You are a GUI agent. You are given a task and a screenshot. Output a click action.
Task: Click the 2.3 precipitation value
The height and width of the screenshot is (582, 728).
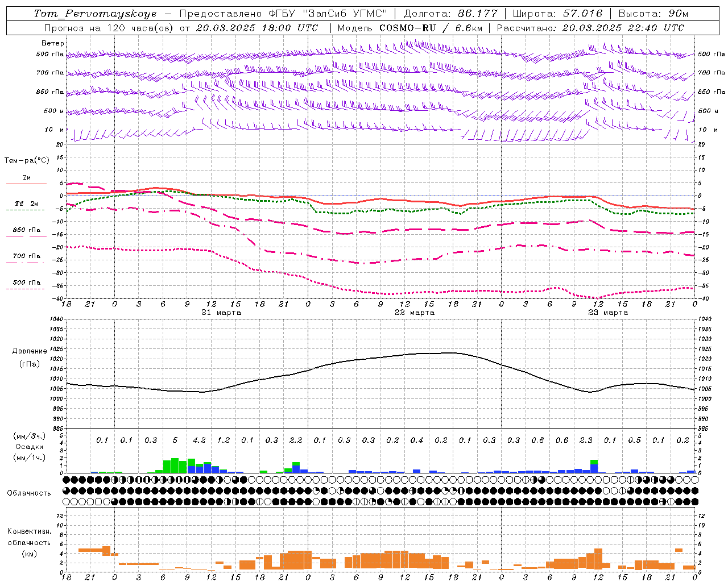[x=586, y=440]
